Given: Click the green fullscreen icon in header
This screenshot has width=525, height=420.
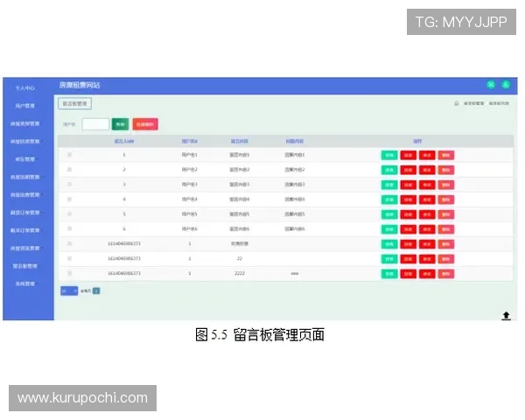Looking at the screenshot, I should coord(491,85).
